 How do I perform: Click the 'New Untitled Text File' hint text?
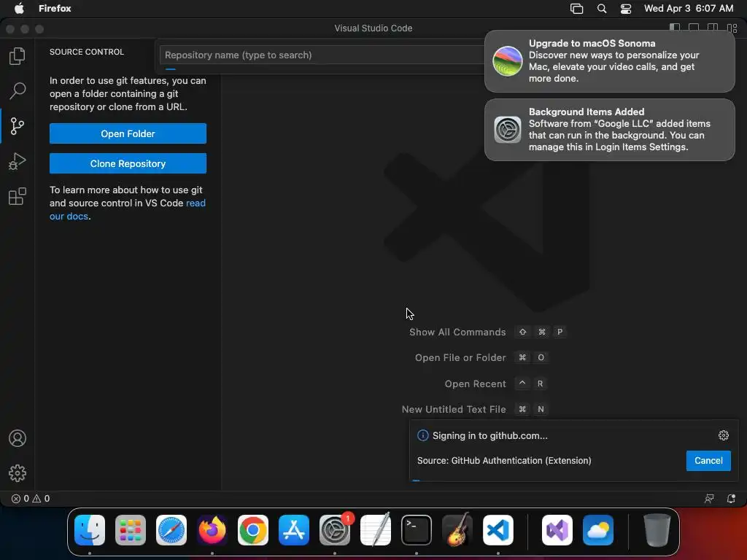[x=454, y=410]
